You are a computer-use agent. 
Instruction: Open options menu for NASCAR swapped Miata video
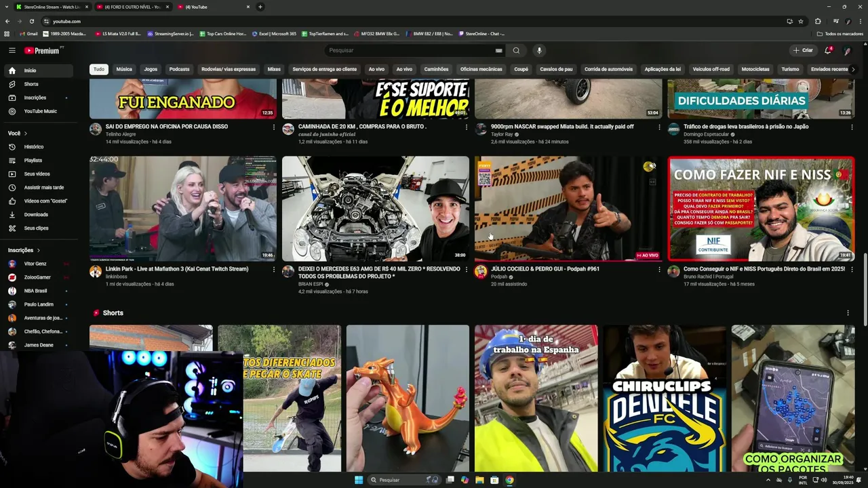tap(659, 127)
